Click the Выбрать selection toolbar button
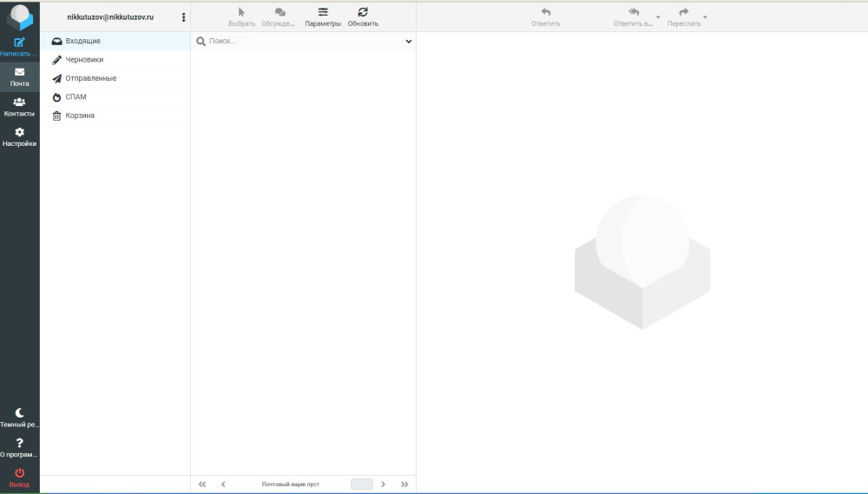The width and height of the screenshot is (868, 494). pyautogui.click(x=242, y=17)
